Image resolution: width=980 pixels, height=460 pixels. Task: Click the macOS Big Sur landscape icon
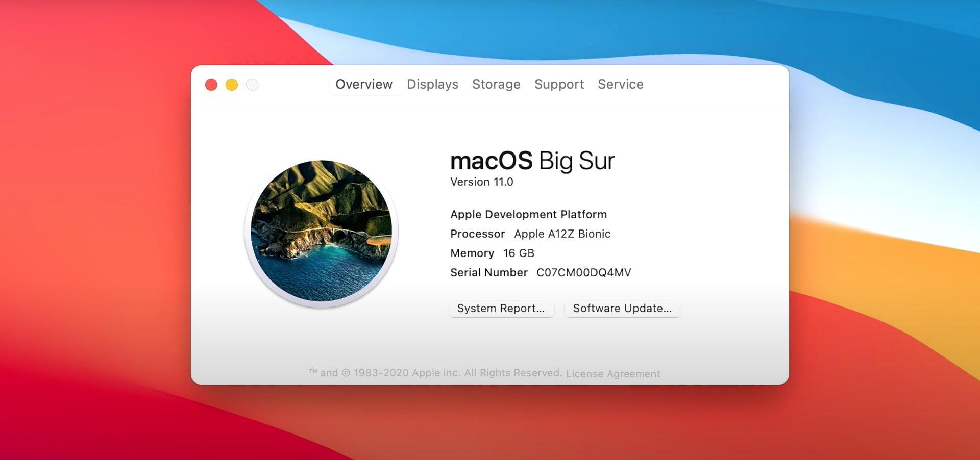[322, 231]
